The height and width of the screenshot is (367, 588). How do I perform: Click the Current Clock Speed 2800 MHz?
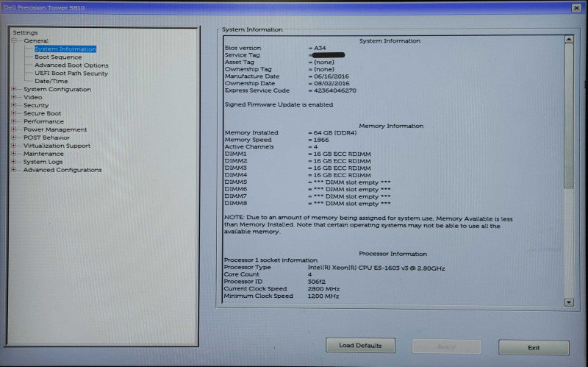[x=323, y=289]
